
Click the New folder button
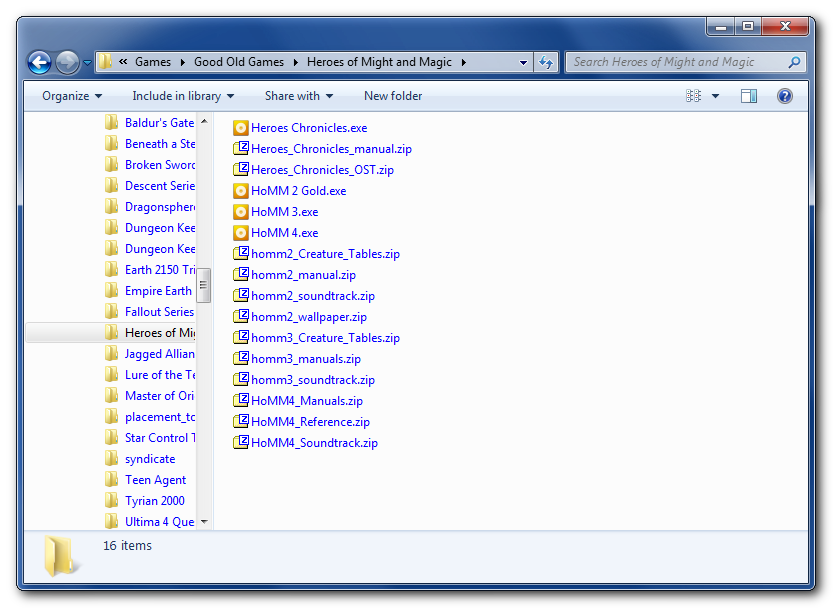(393, 96)
